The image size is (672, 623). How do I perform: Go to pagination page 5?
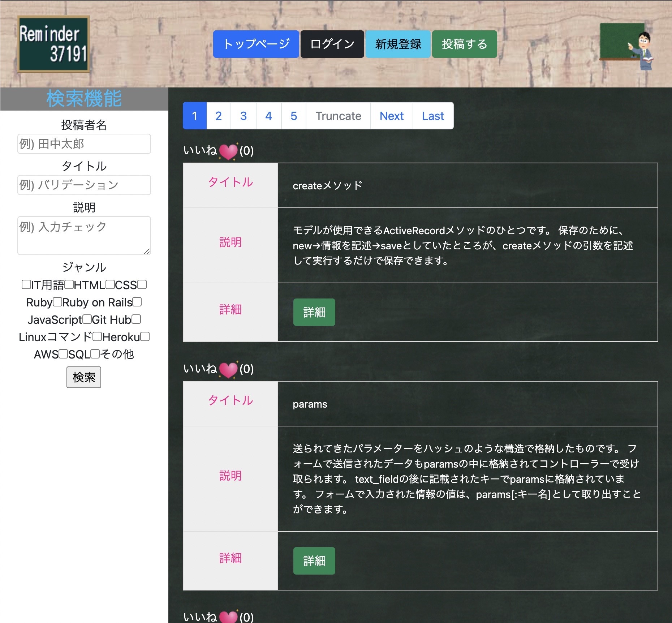pyautogui.click(x=294, y=116)
